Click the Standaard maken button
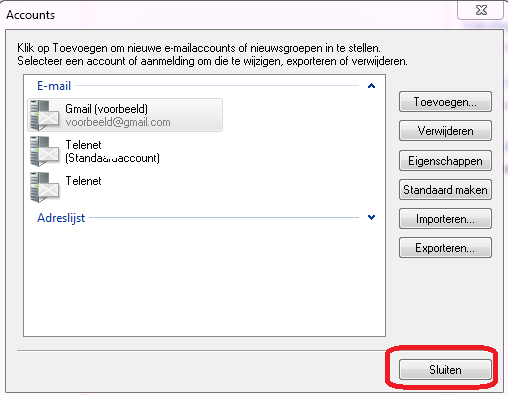Screen dimensions: 508x395 445,190
